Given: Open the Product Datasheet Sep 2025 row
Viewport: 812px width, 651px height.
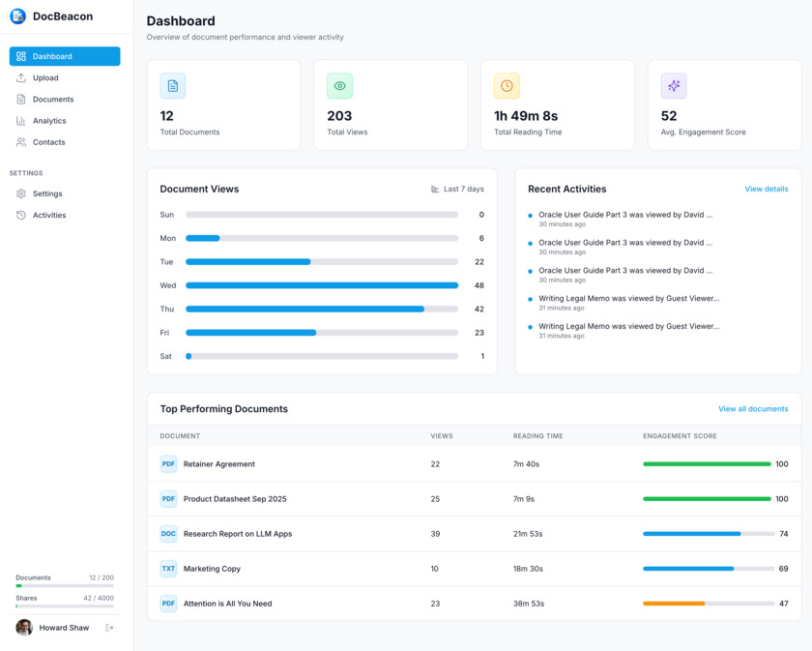Looking at the screenshot, I should click(235, 499).
